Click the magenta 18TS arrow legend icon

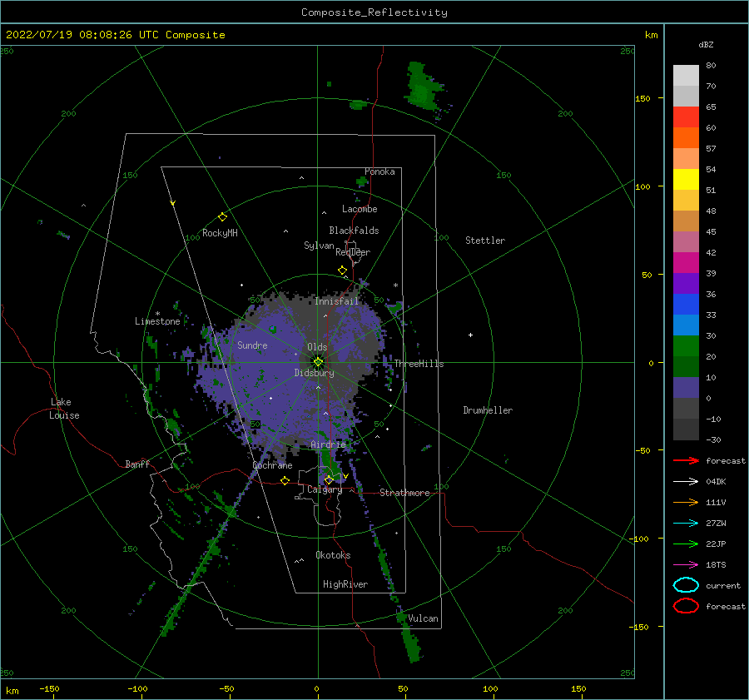coord(686,565)
